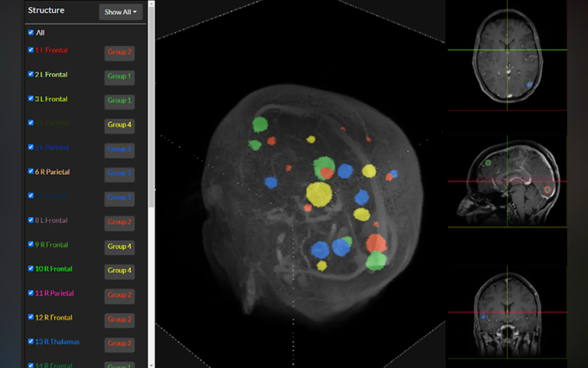This screenshot has width=588, height=368.
Task: Click the red lesion contour in sagittal view
Action: [x=548, y=190]
